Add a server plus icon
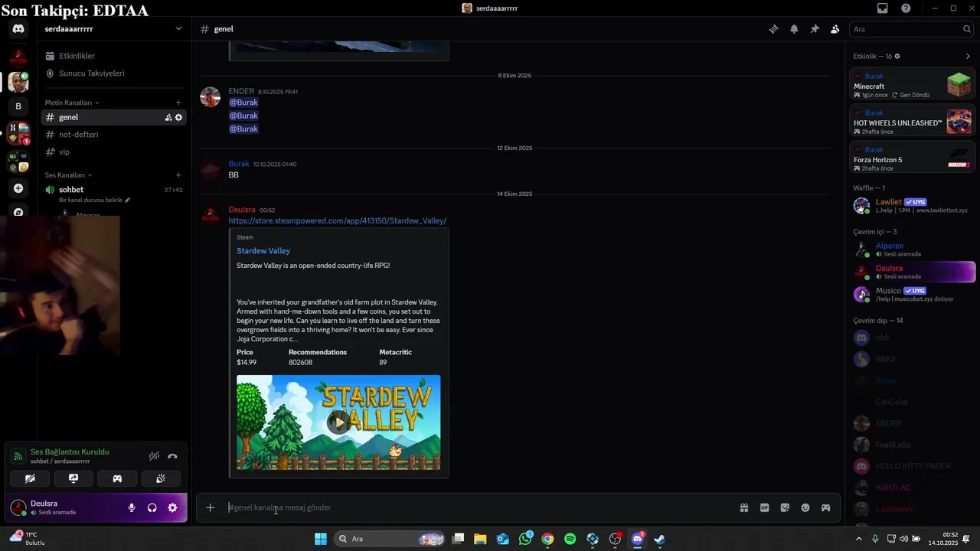 pyautogui.click(x=18, y=188)
